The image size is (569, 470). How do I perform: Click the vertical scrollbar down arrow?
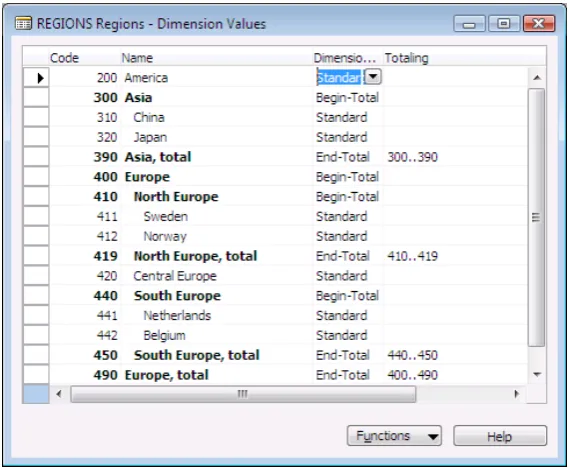(x=537, y=374)
